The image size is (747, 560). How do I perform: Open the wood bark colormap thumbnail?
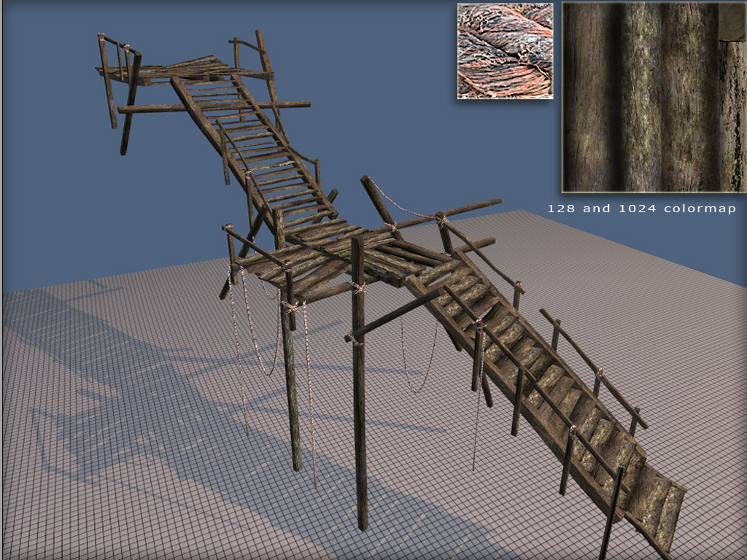[652, 97]
